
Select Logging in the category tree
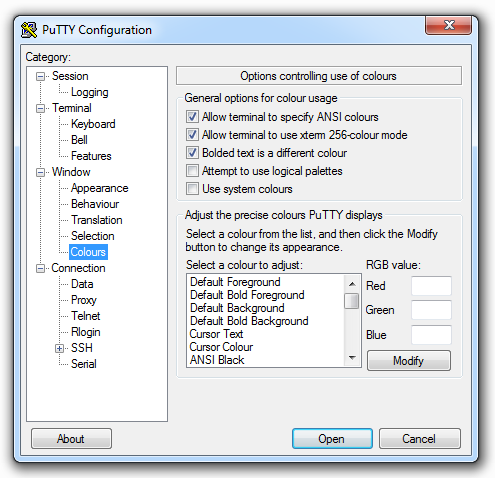click(x=90, y=92)
